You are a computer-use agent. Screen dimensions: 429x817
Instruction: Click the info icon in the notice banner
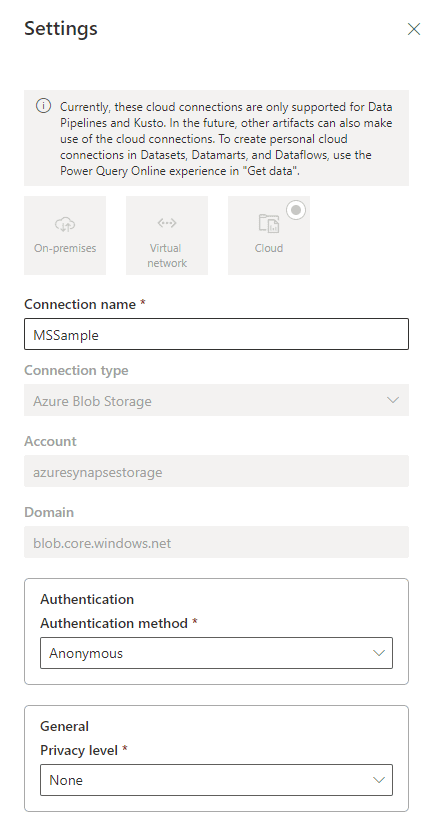pyautogui.click(x=43, y=106)
